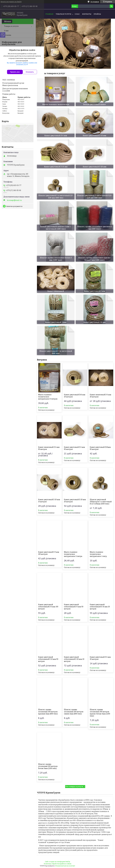Click the reviews speech bubble icon
Screen dimensions: 115x868
[88, 2]
